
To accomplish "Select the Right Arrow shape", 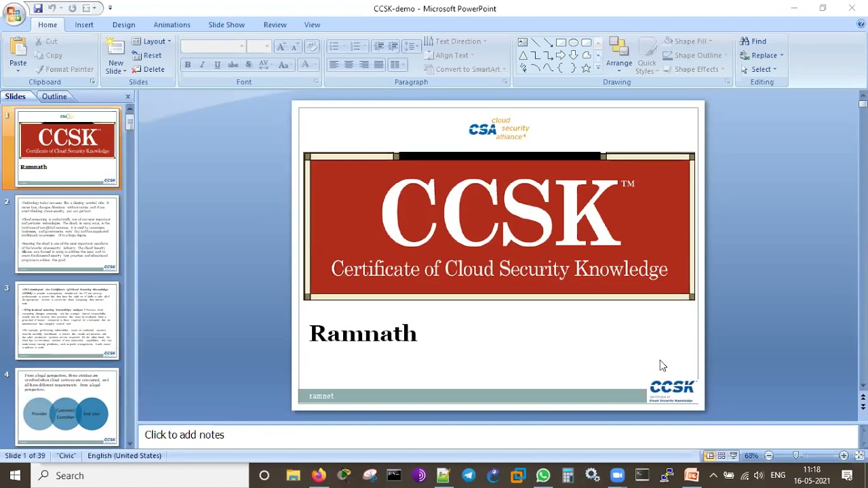I will pyautogui.click(x=561, y=55).
